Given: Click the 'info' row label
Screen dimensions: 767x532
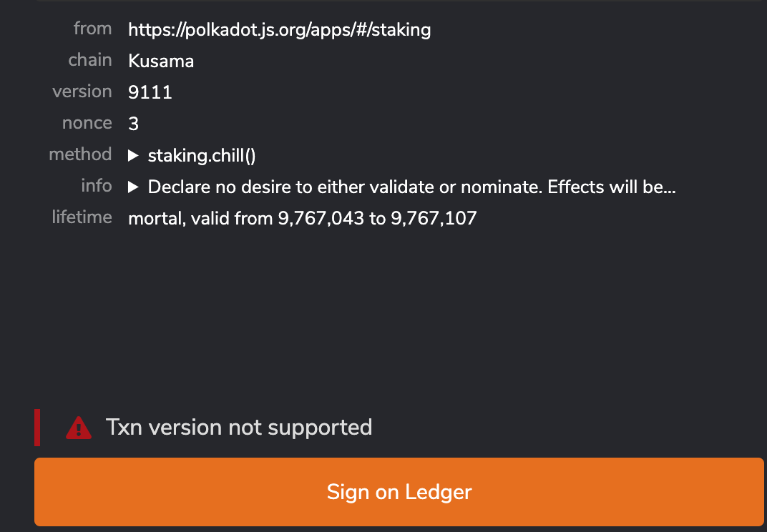Looking at the screenshot, I should tap(96, 185).
